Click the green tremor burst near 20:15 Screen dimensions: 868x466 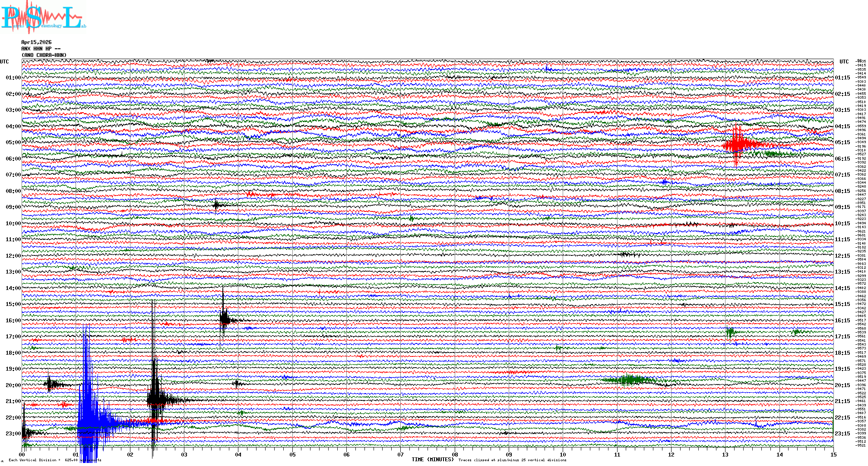click(630, 380)
